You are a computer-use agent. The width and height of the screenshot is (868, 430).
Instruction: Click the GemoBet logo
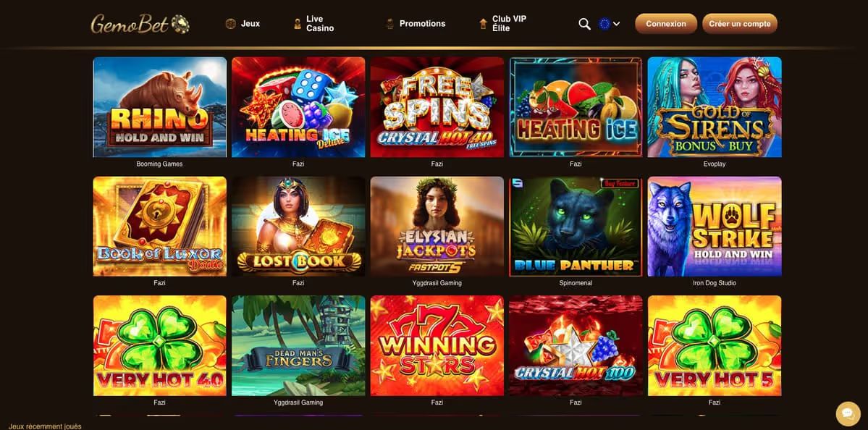tap(140, 24)
